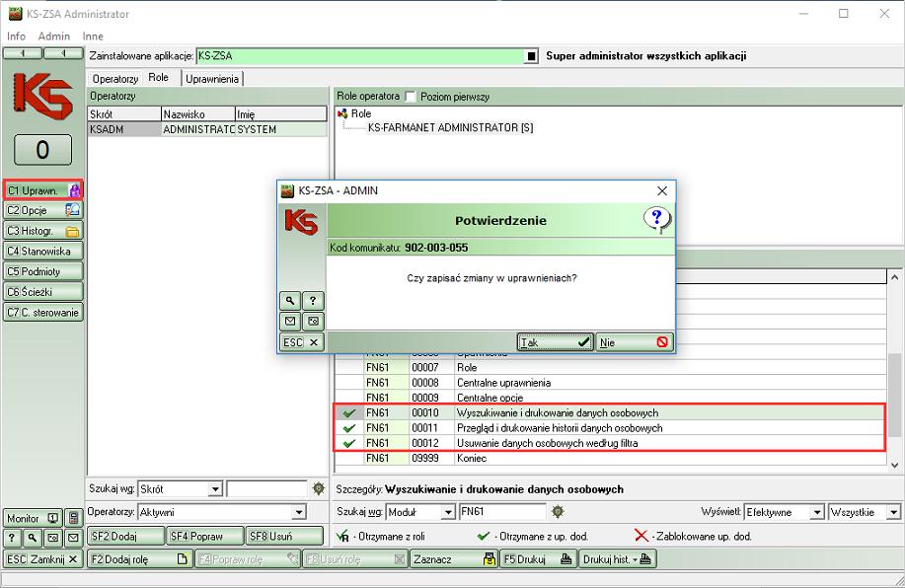The image size is (905, 588).
Task: Open the Zainstalowane aplikacje dropdown button
Action: click(x=531, y=56)
